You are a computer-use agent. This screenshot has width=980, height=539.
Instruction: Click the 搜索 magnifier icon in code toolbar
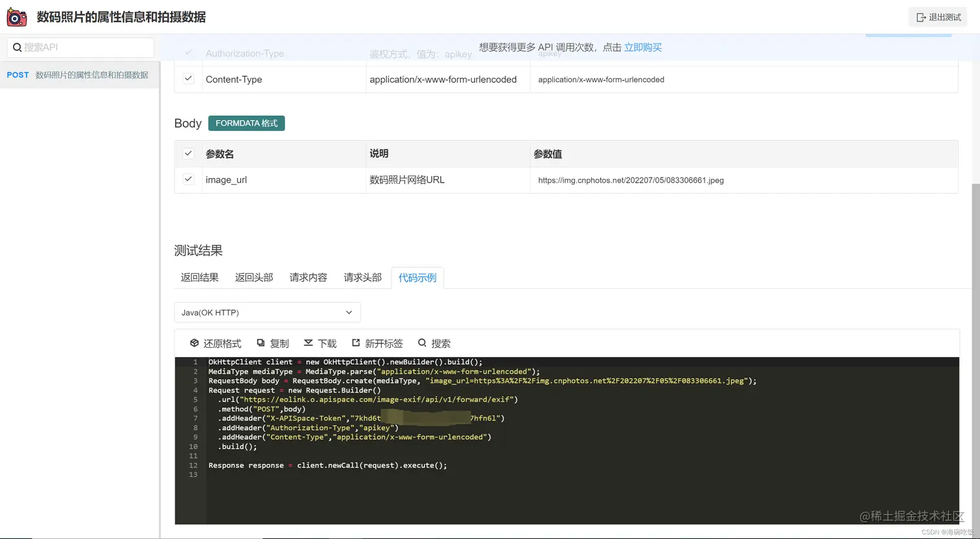[422, 343]
